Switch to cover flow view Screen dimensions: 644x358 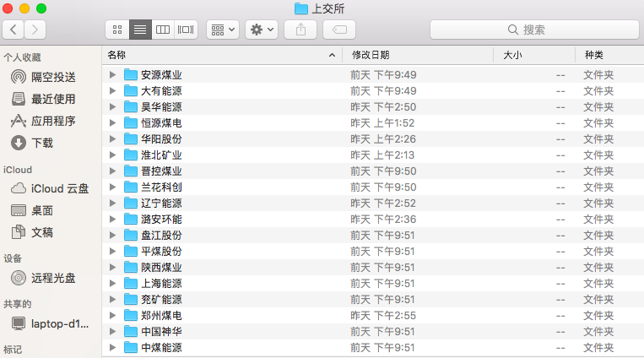point(186,30)
